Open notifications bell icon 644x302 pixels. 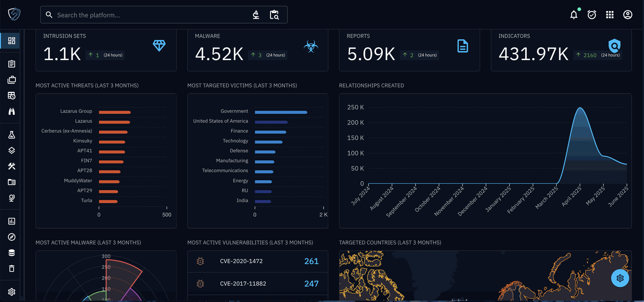[574, 15]
